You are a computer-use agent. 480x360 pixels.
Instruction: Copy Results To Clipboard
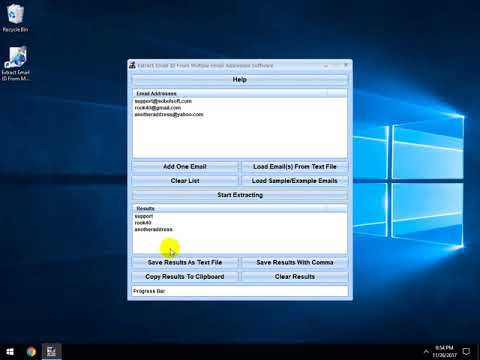click(x=185, y=277)
